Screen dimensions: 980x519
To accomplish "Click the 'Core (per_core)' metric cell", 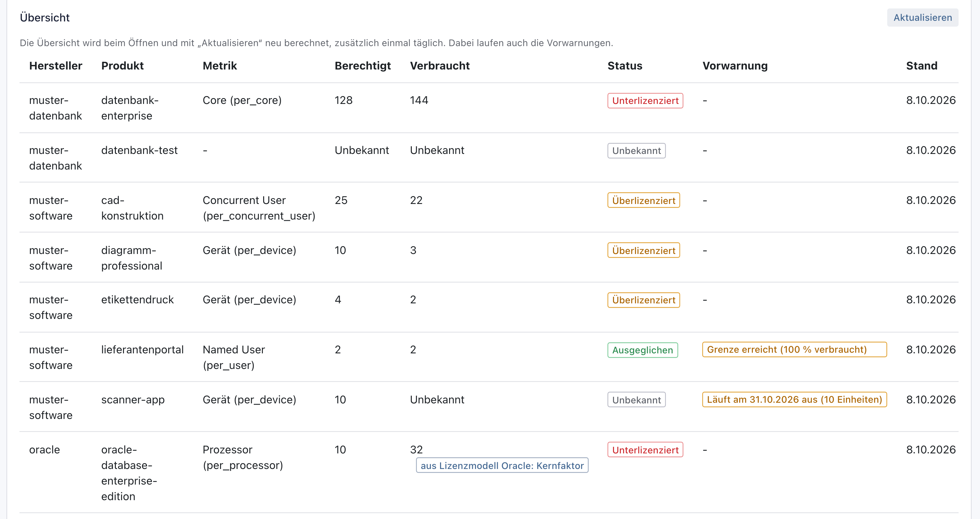I will coord(242,100).
